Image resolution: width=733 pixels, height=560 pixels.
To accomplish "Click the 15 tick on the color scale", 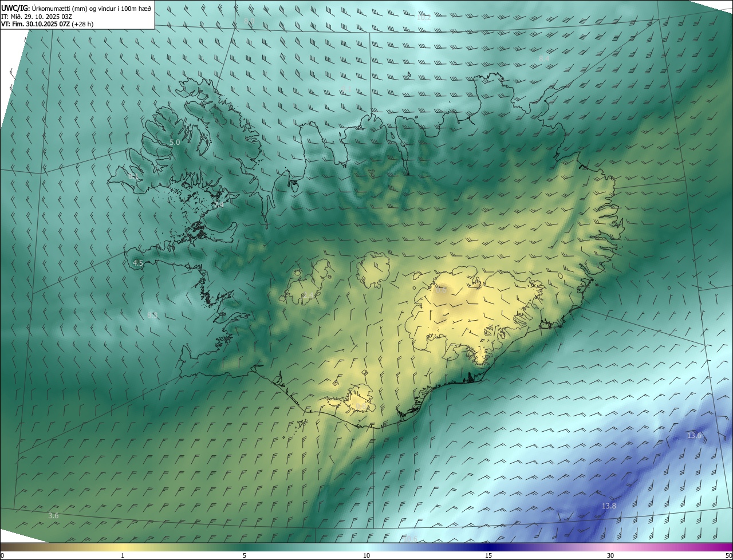I will click(x=488, y=556).
